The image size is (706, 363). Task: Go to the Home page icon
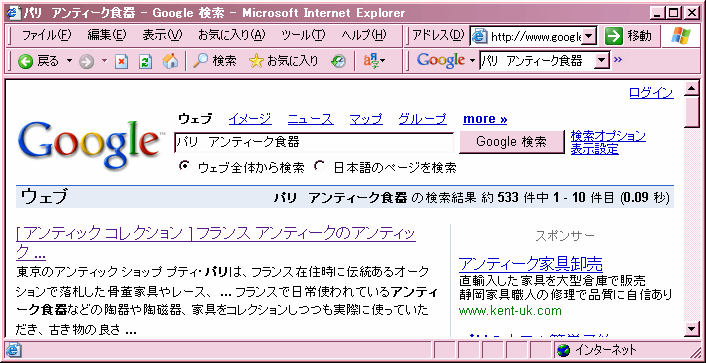coord(170,61)
